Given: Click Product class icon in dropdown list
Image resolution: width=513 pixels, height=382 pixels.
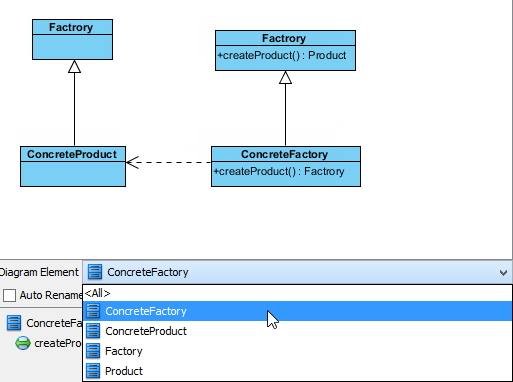Looking at the screenshot, I should 93,371.
